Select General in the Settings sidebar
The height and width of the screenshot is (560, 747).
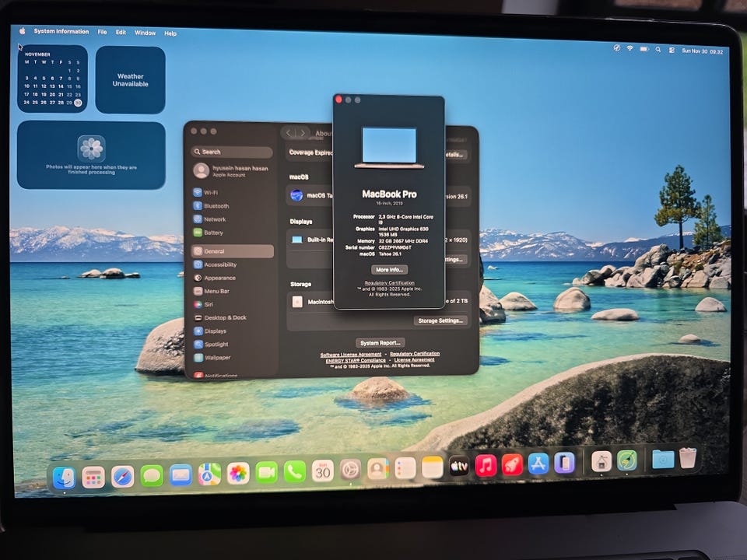tap(233, 251)
